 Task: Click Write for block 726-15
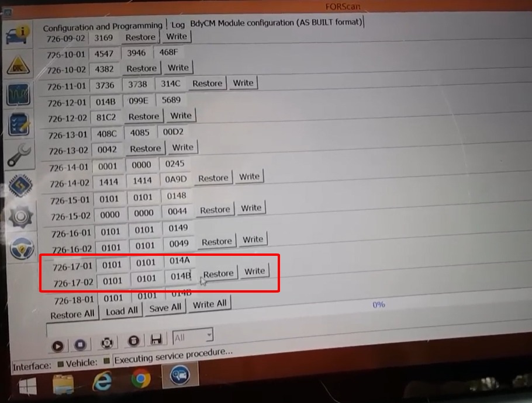[251, 208]
